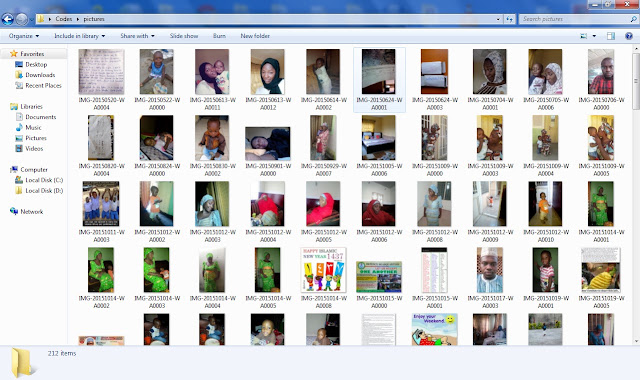Select thumbnail IMG-20150613-WA0011
Viewport: 640px width, 380px height.
[212, 71]
